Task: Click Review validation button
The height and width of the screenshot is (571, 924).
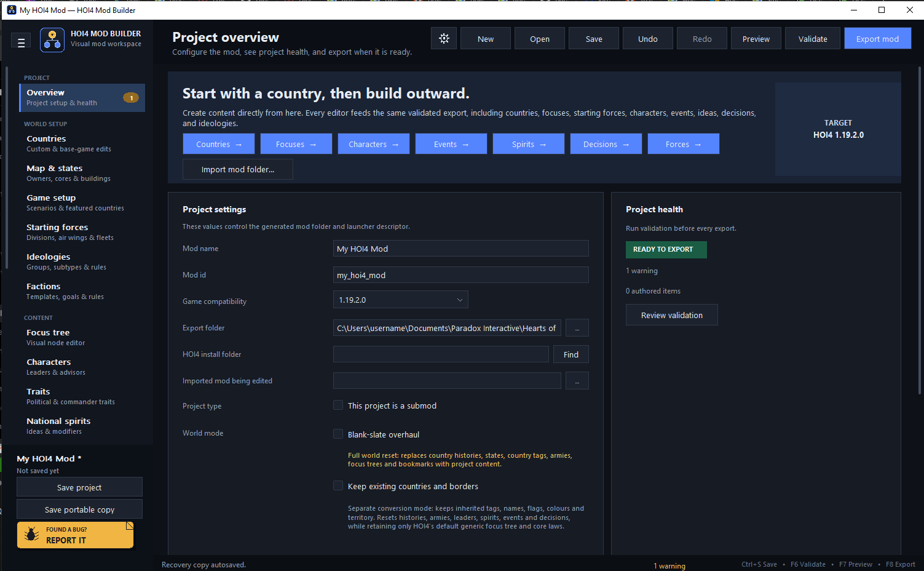Action: click(x=672, y=315)
